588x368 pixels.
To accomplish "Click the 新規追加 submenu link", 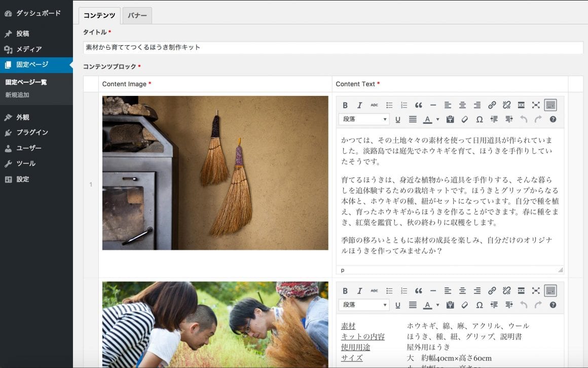I will pos(17,95).
